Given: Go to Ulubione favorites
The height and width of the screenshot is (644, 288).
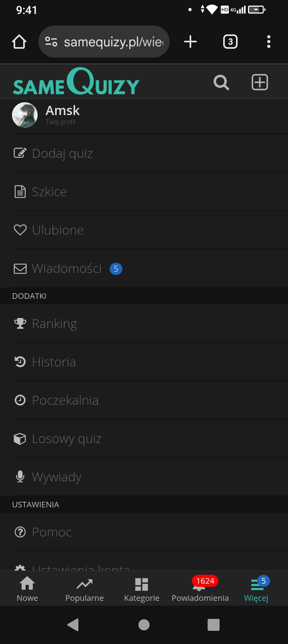Looking at the screenshot, I should (58, 230).
